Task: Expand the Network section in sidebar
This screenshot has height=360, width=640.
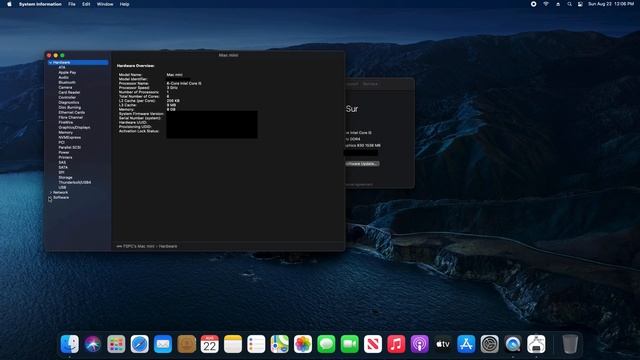Action: pyautogui.click(x=51, y=192)
